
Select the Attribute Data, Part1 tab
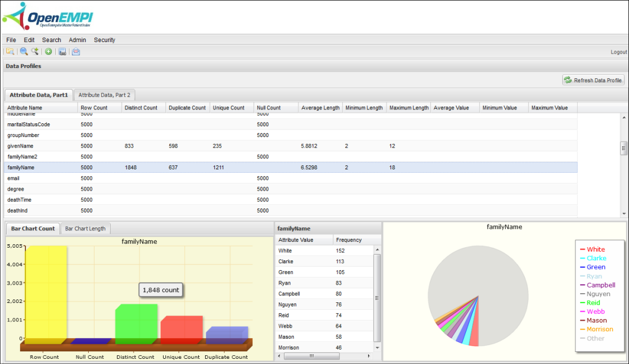point(39,95)
